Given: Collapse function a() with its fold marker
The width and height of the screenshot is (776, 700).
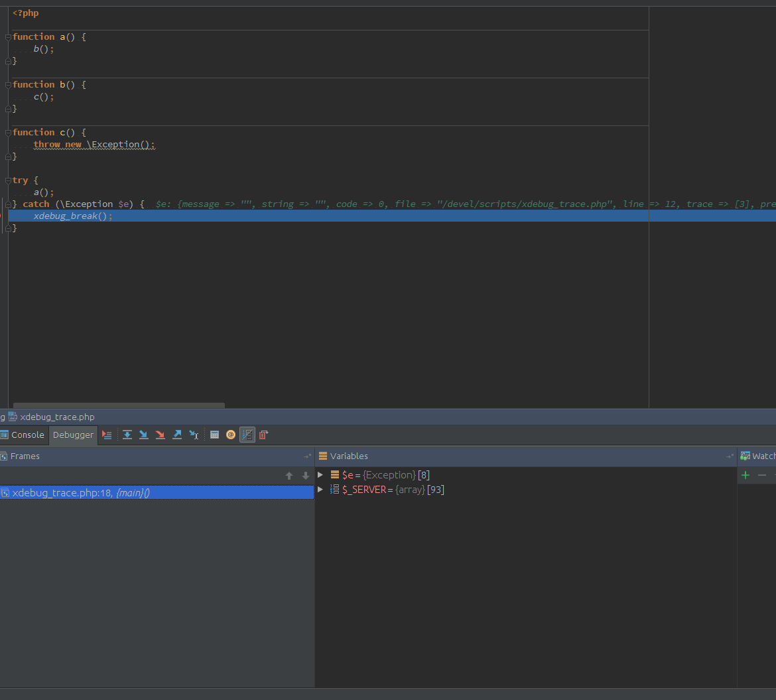Looking at the screenshot, I should (x=8, y=37).
